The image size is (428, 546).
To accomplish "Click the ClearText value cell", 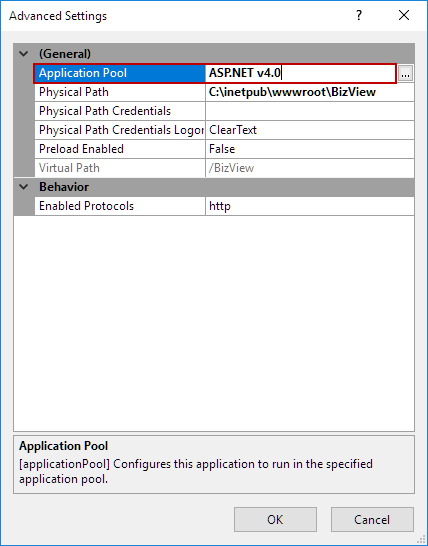I will [310, 130].
